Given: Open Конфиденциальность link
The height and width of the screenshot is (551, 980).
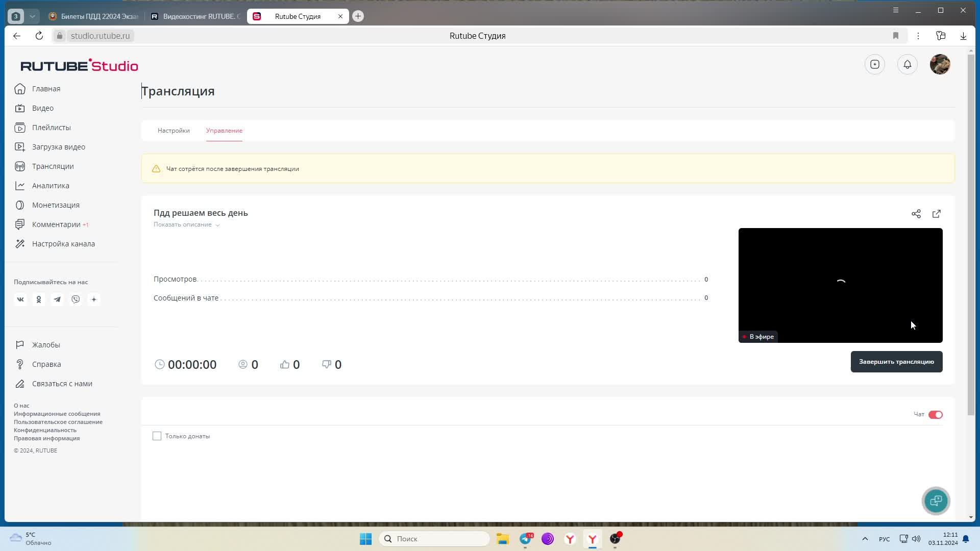Looking at the screenshot, I should [x=45, y=430].
